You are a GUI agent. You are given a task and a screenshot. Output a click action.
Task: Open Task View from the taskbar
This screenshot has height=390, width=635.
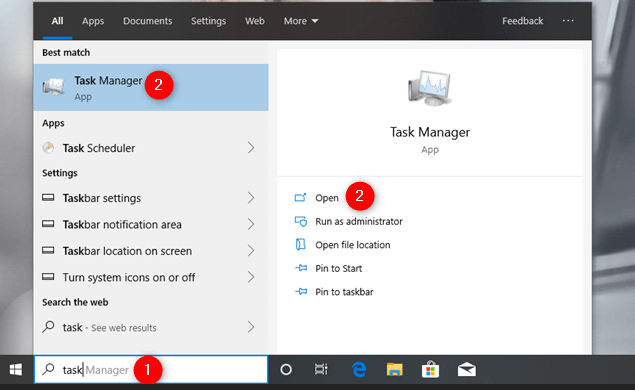[321, 369]
